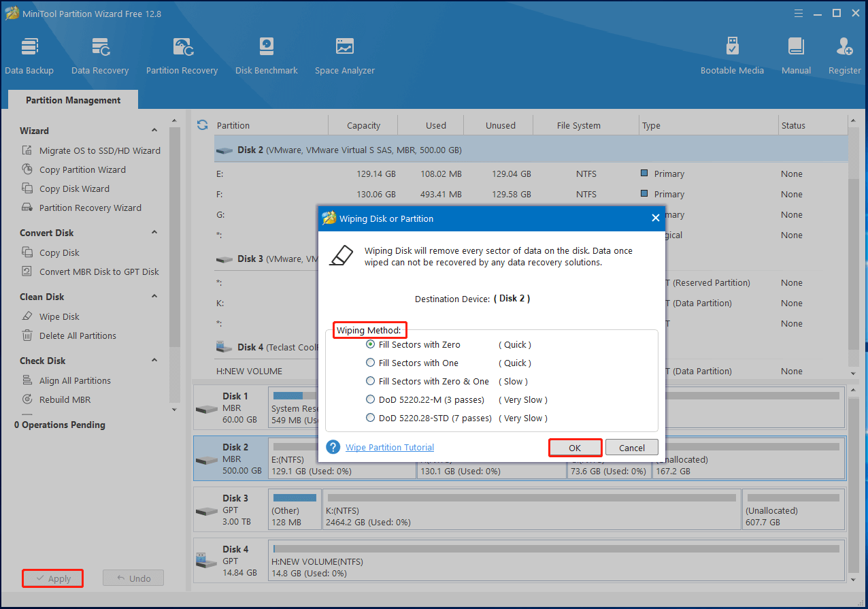Collapse the Check Disk section

154,361
